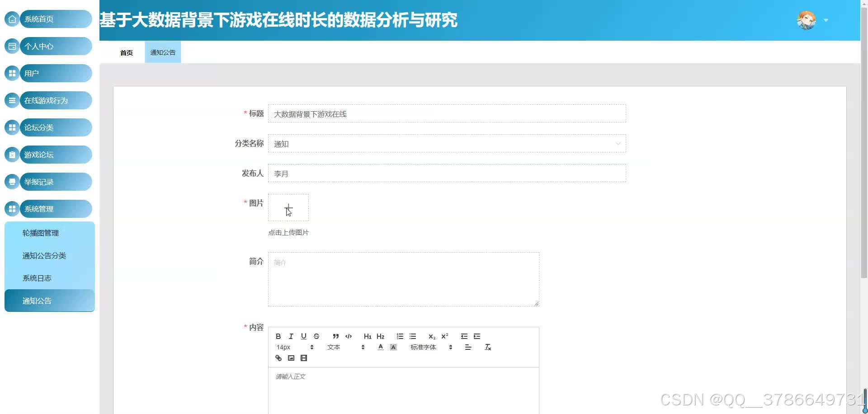
Task: Click the ordered list icon
Action: [400, 336]
